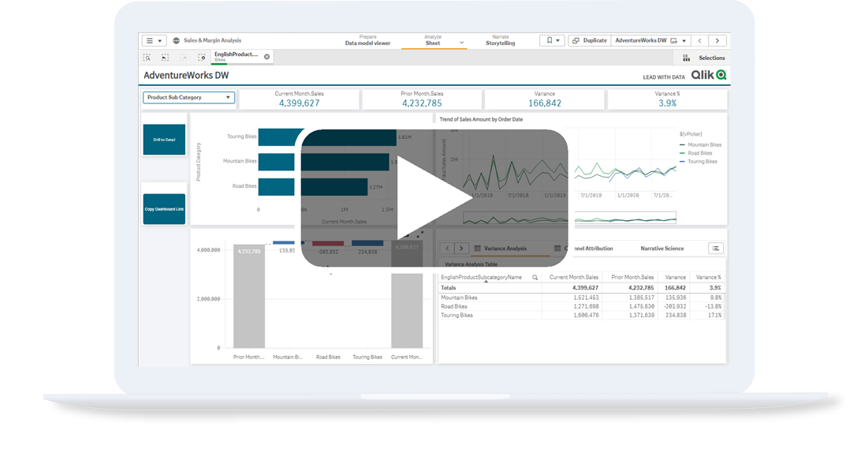Image resolution: width=868 pixels, height=468 pixels.
Task: Click the Trend of Sales Amount chart title
Action: [x=481, y=119]
